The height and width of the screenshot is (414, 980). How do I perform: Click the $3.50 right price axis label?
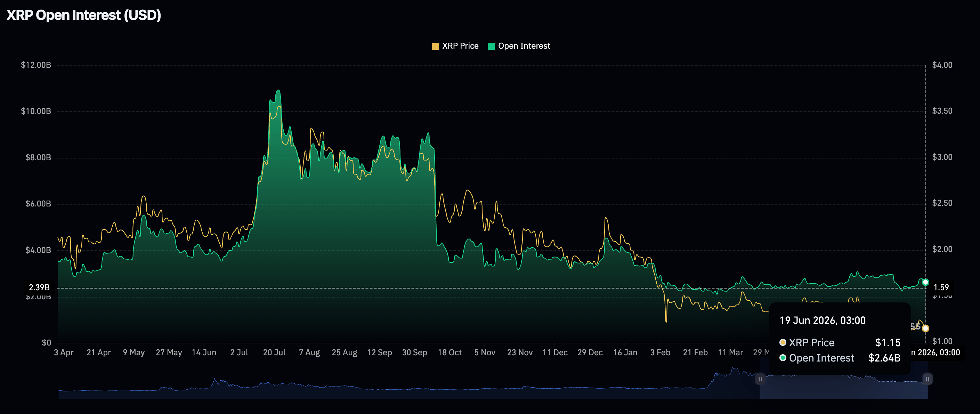pyautogui.click(x=942, y=111)
